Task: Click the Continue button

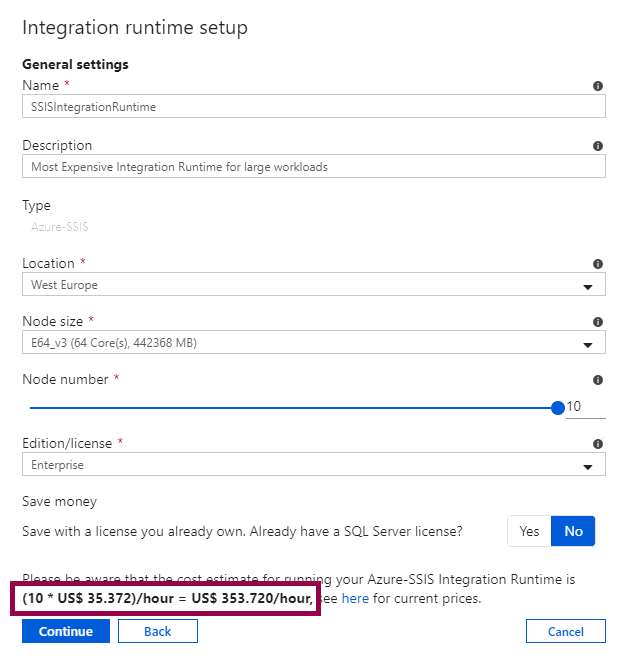Action: coord(65,631)
